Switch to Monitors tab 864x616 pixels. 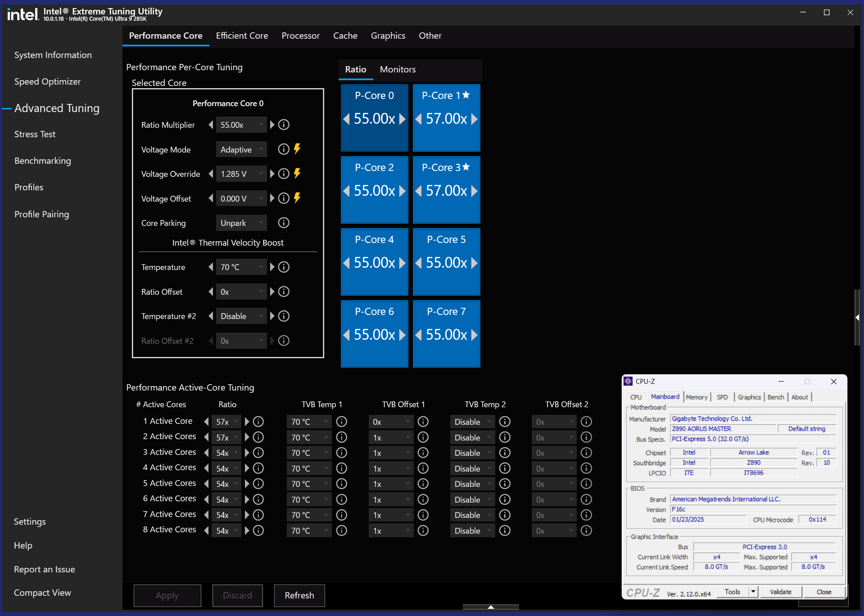[x=398, y=69]
